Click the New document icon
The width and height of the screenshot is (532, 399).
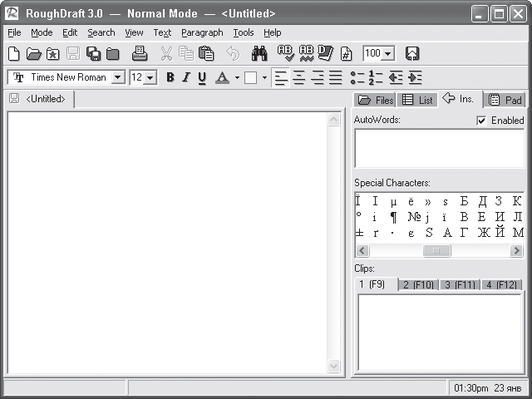[x=13, y=53]
